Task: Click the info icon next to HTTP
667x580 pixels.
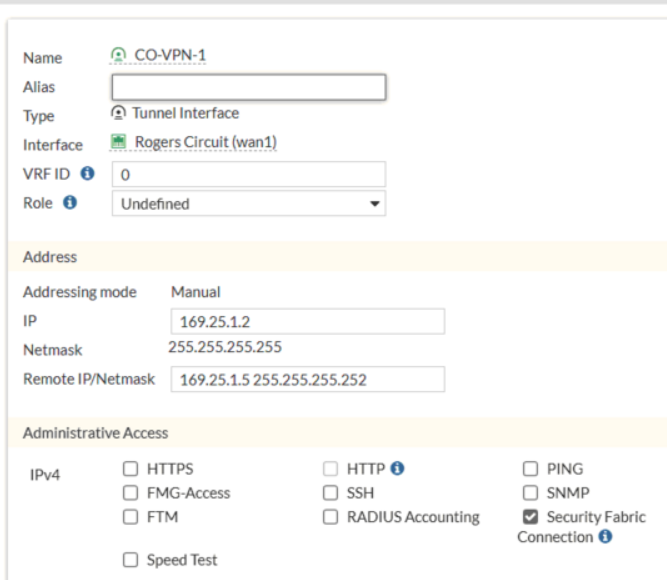Action: pos(397,468)
